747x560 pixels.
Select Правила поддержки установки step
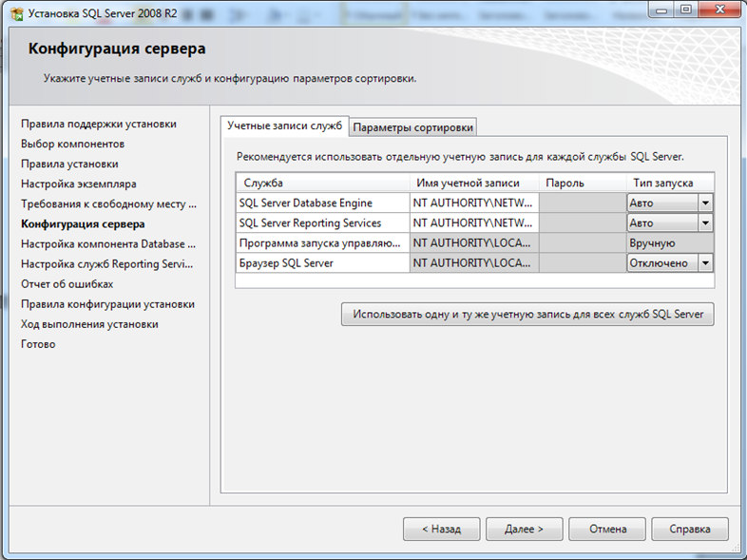pyautogui.click(x=99, y=124)
